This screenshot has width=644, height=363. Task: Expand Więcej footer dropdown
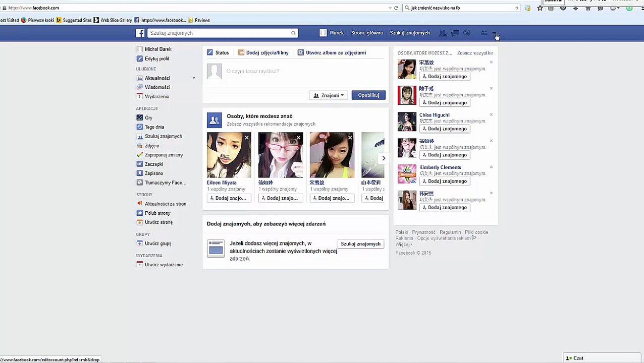(404, 245)
